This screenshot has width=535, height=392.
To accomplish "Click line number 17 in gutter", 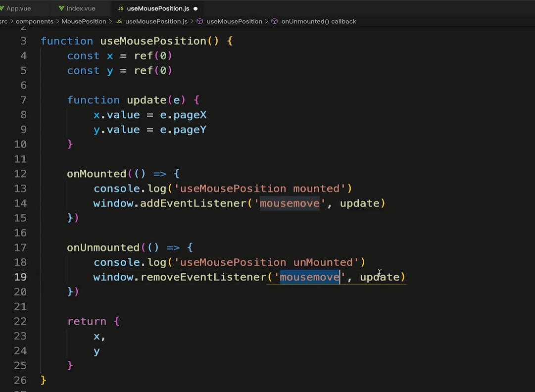I will 20,247.
